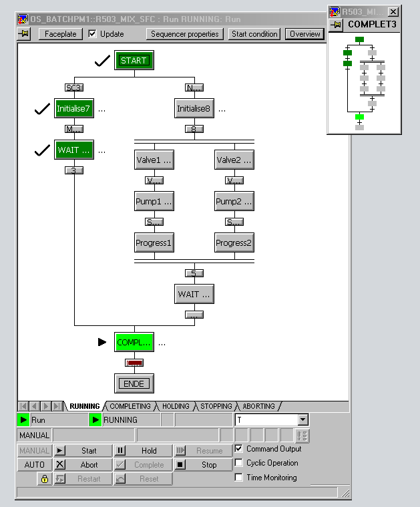This screenshot has width=420, height=507.
Task: Select the ENDE step box
Action: [x=134, y=383]
